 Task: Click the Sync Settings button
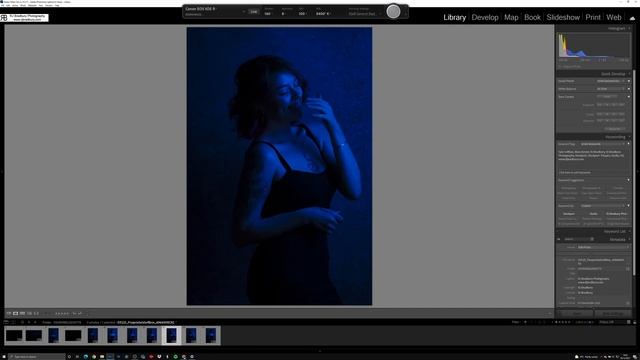(x=613, y=313)
